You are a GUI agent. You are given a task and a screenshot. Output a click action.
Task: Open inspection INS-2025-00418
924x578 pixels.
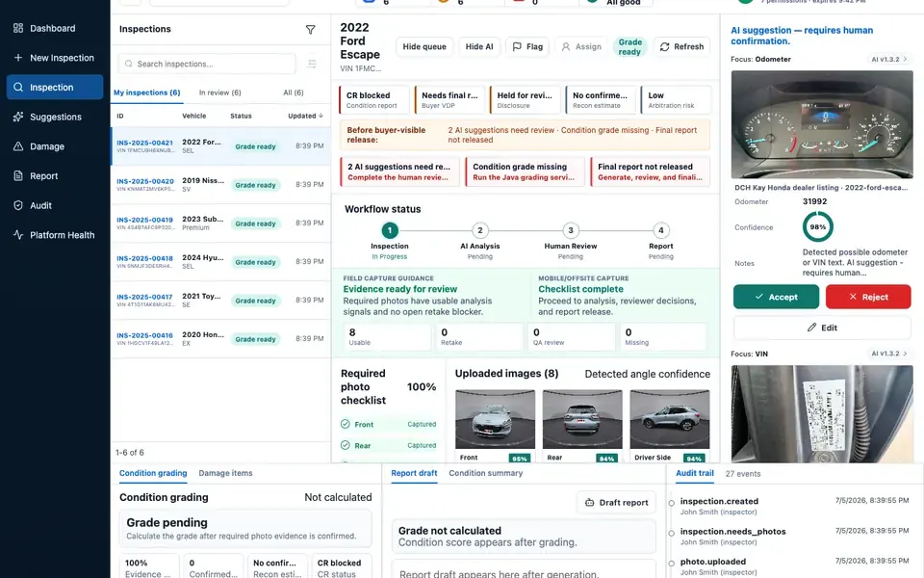coord(220,261)
